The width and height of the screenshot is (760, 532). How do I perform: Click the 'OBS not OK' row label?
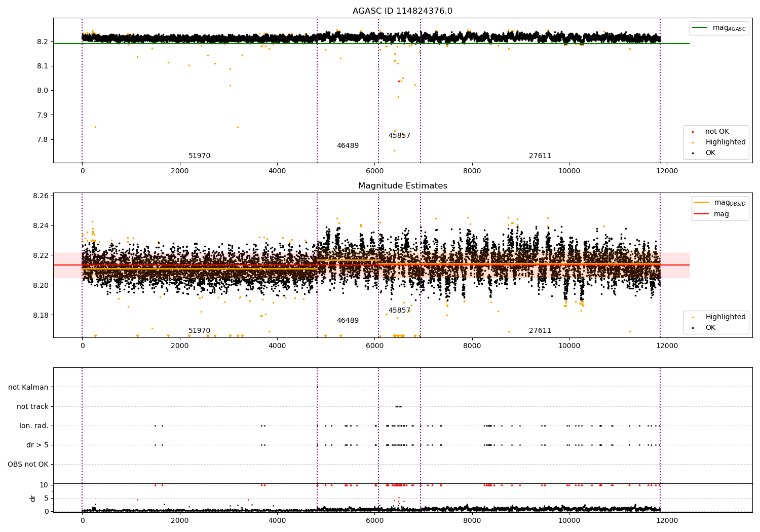28,465
